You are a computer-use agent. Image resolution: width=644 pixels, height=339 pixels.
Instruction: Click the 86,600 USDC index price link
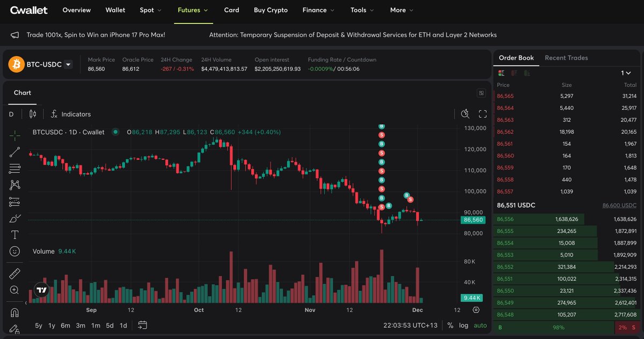[x=619, y=205]
